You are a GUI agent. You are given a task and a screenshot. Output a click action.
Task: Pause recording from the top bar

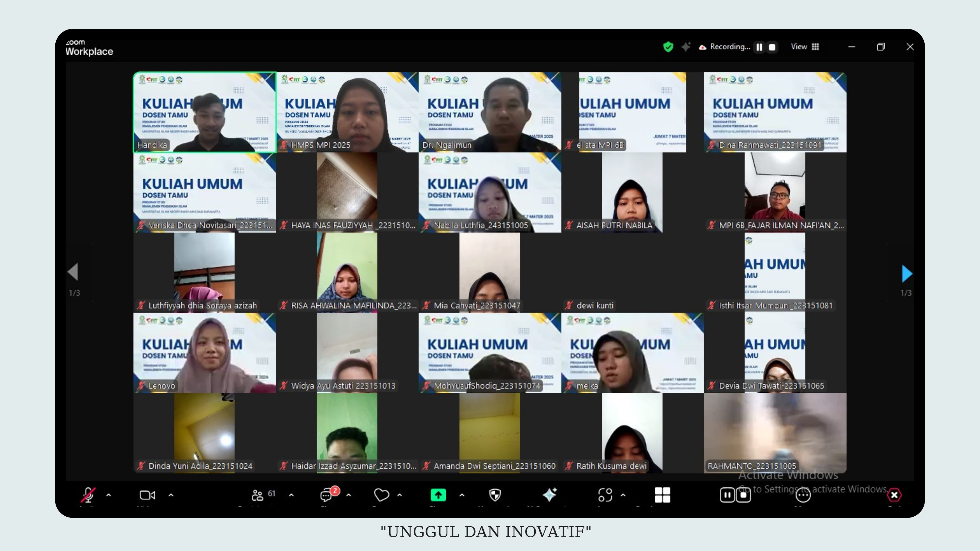tap(759, 47)
